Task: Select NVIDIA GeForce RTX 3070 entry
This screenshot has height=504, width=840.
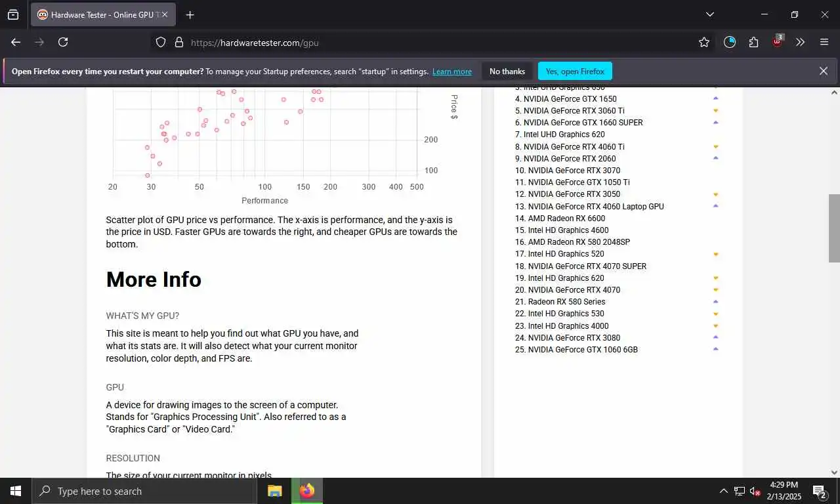Action: point(574,171)
